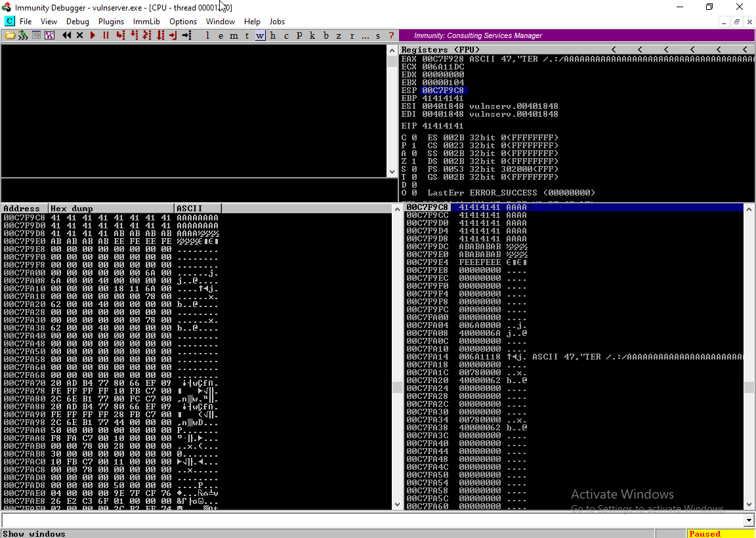
Task: Open the Debug menu
Action: coord(77,22)
